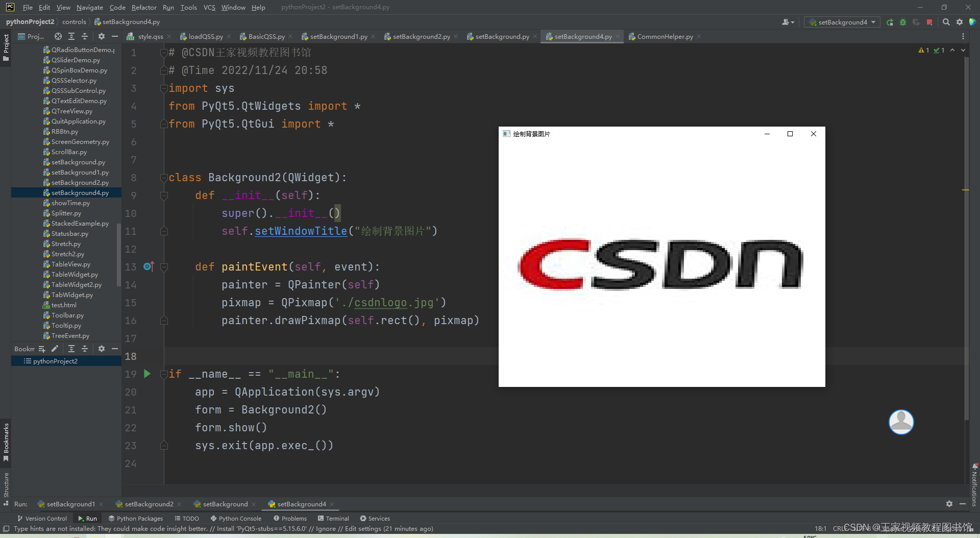
Task: Open the File menu
Action: click(28, 7)
